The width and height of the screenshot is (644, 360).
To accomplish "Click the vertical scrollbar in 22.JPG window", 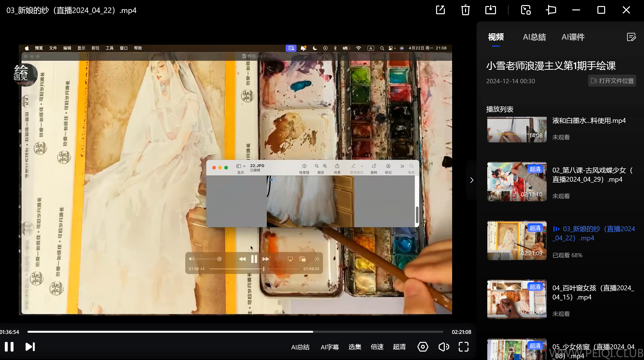I will point(417,215).
